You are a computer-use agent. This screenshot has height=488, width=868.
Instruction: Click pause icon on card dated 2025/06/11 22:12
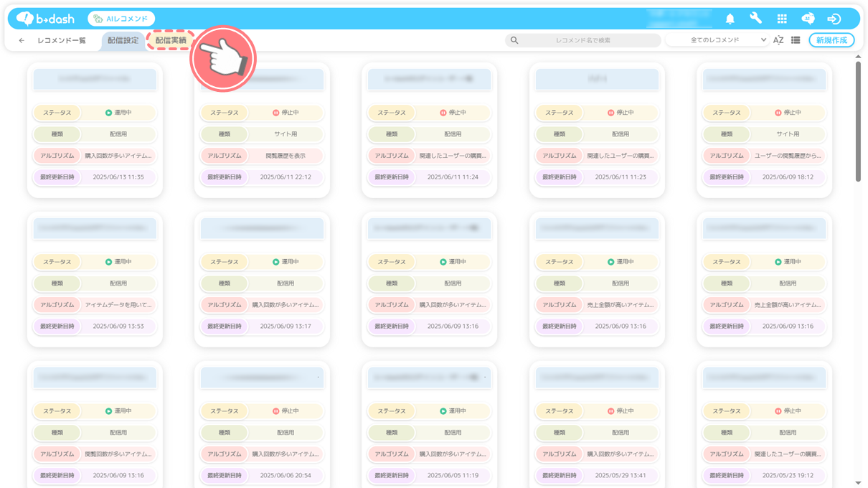click(275, 113)
